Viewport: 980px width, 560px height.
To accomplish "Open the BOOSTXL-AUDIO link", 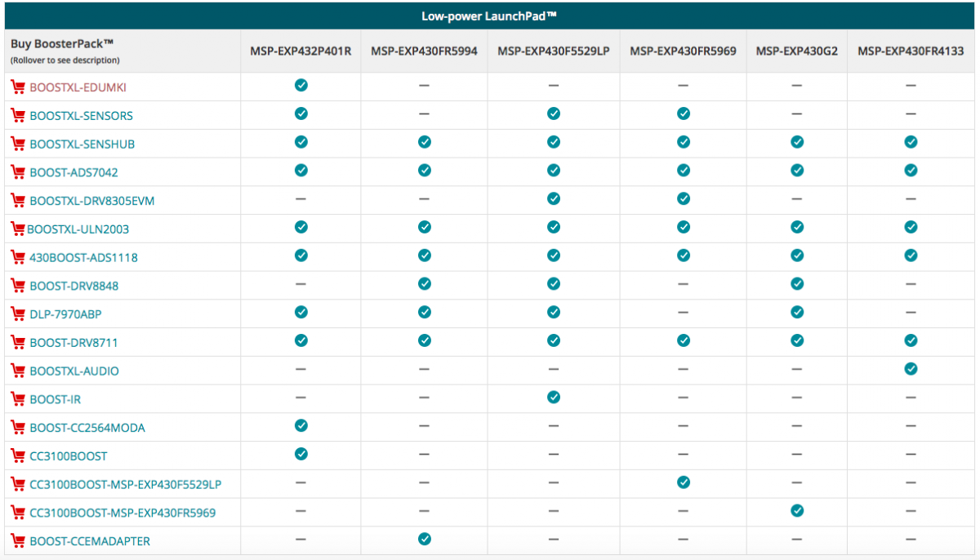I will click(74, 371).
